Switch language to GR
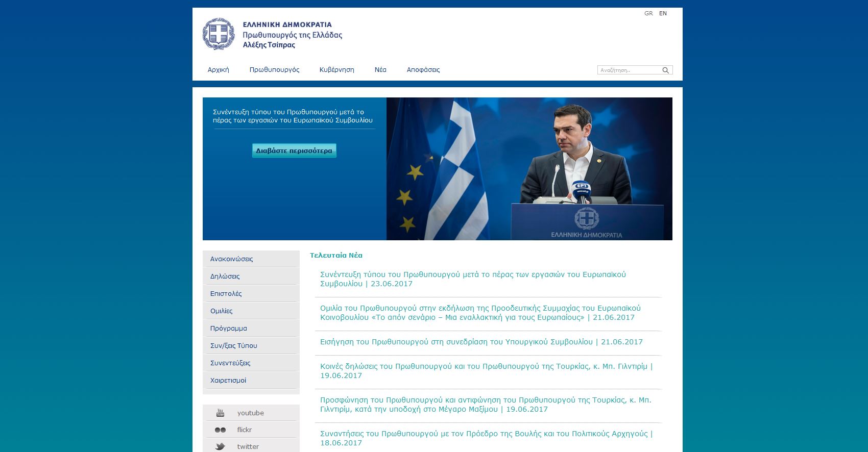The height and width of the screenshot is (452, 868). tap(648, 13)
